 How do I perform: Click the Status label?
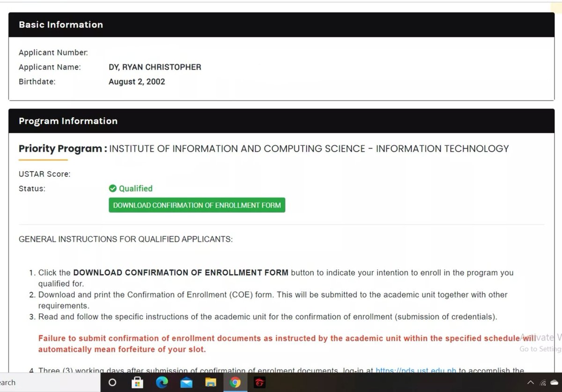point(32,189)
